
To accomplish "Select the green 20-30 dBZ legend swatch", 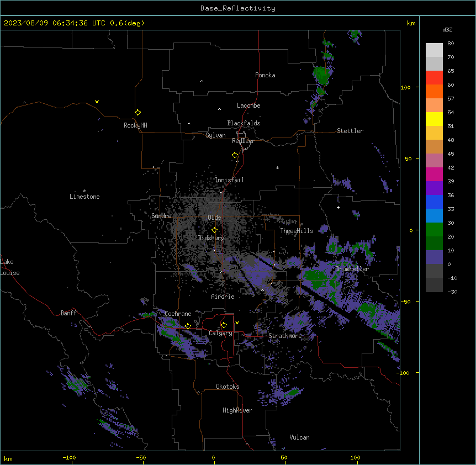I will click(434, 230).
